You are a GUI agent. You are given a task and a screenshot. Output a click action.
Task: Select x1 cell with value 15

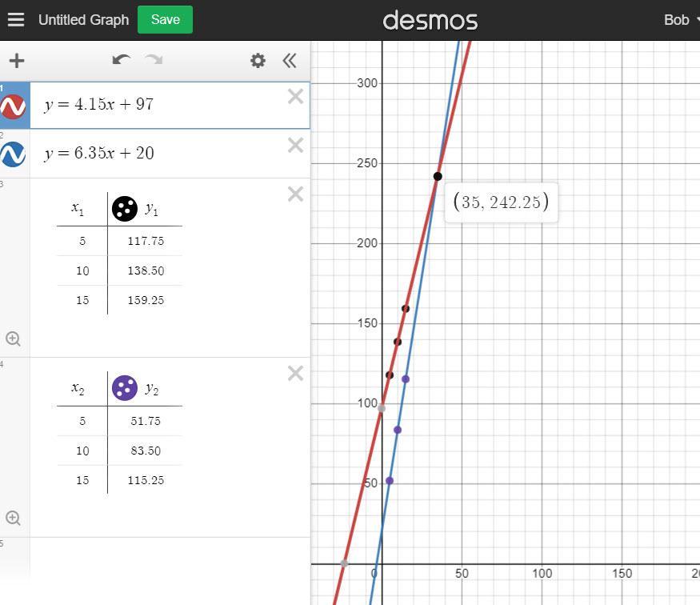coord(82,300)
